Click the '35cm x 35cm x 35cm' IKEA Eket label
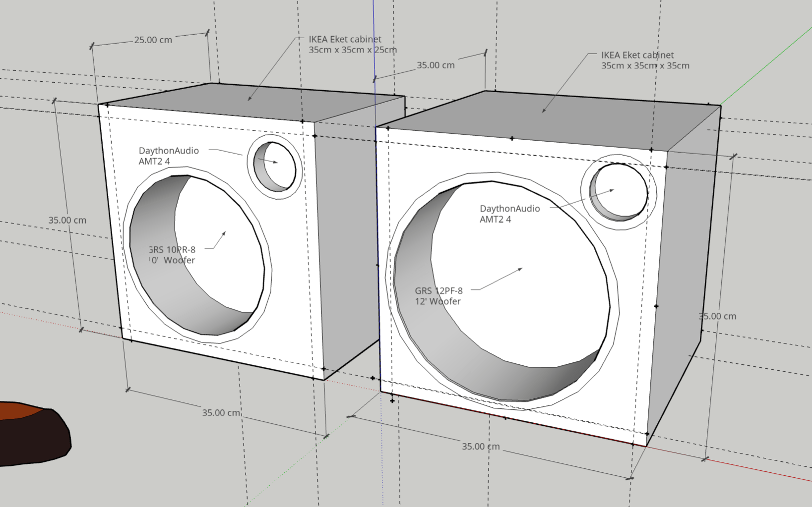Image resolution: width=812 pixels, height=507 pixels. coord(645,60)
